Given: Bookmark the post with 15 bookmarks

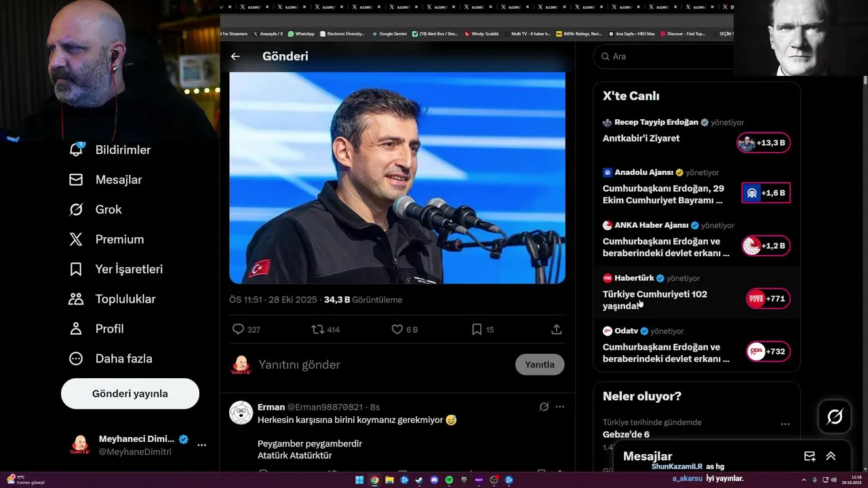Looking at the screenshot, I should 477,329.
